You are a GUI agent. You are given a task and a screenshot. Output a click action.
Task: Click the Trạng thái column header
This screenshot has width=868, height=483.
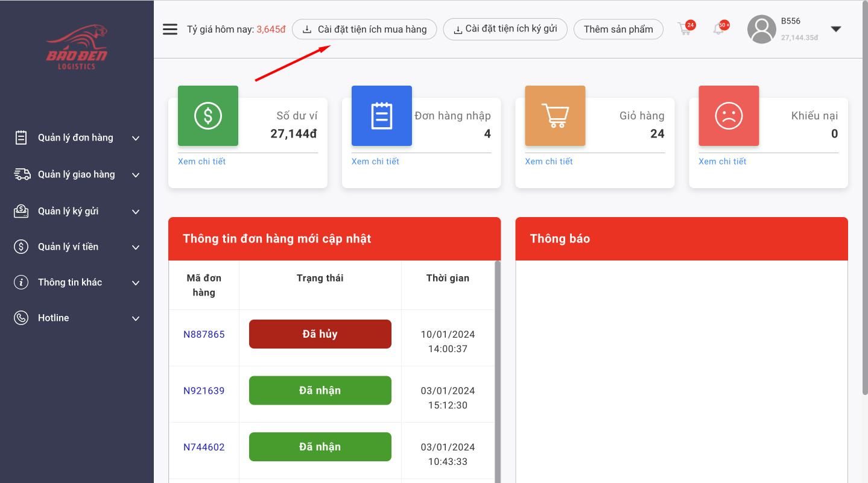pos(320,278)
